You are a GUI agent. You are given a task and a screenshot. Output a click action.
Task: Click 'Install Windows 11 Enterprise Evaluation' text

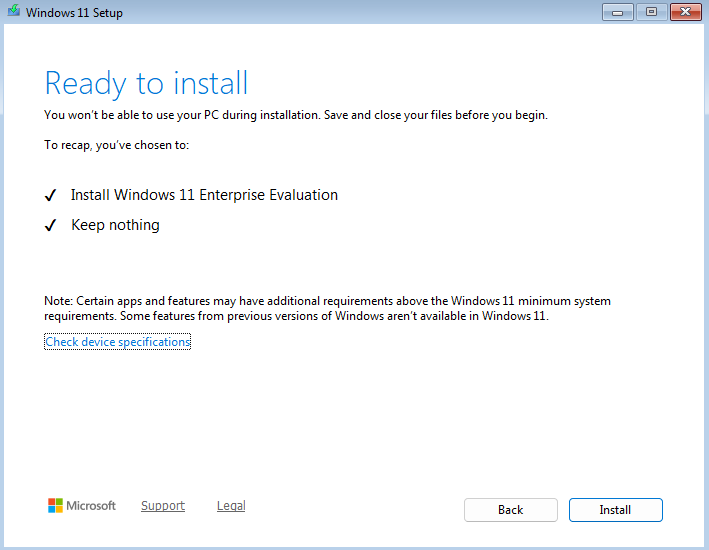tap(204, 195)
